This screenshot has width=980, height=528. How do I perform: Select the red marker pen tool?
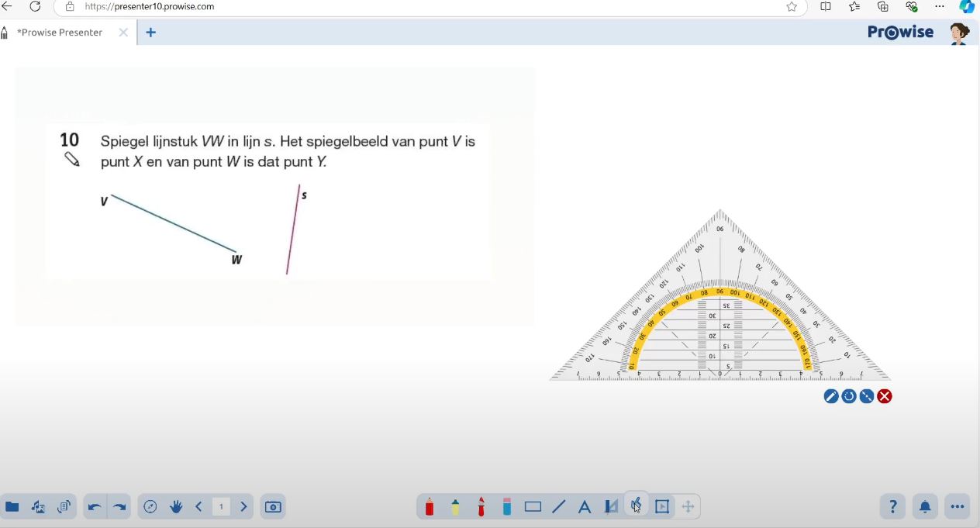(481, 507)
